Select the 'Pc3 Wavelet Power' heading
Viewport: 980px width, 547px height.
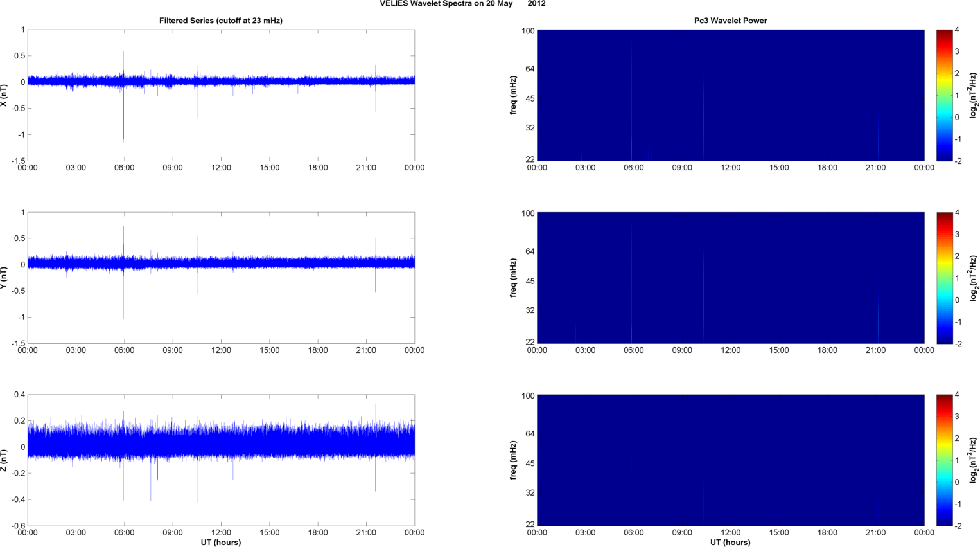(730, 21)
